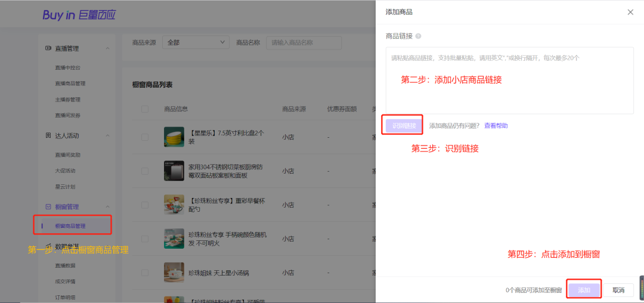This screenshot has height=303, width=644.
Task: Check the box for 重彩早餐杯 product
Action: point(144,205)
